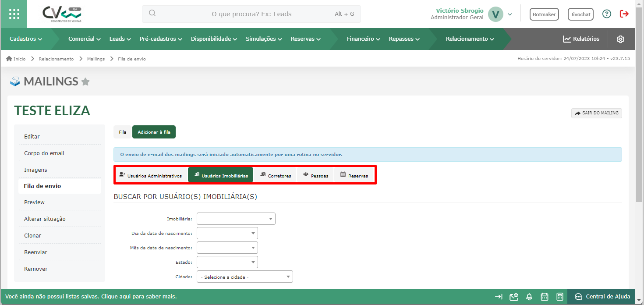The width and height of the screenshot is (644, 305).
Task: Open the Leads menu
Action: 120,39
